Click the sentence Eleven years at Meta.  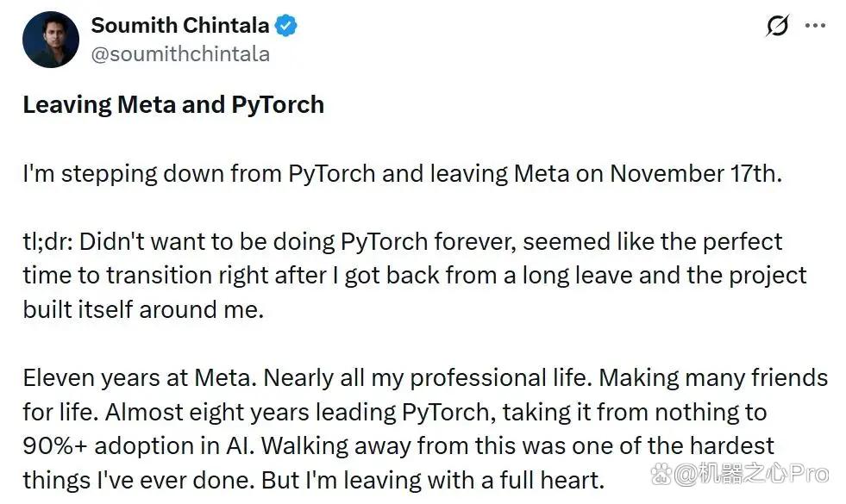pos(141,378)
